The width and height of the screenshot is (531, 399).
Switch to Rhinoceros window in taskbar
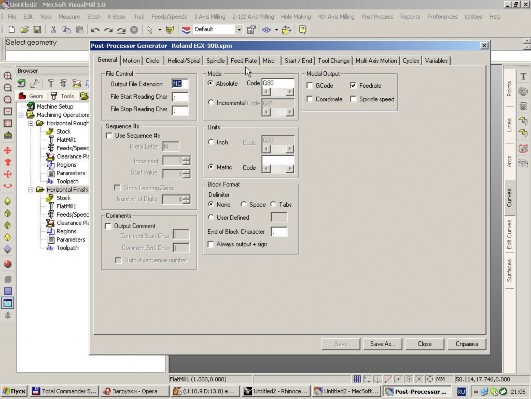(276, 391)
